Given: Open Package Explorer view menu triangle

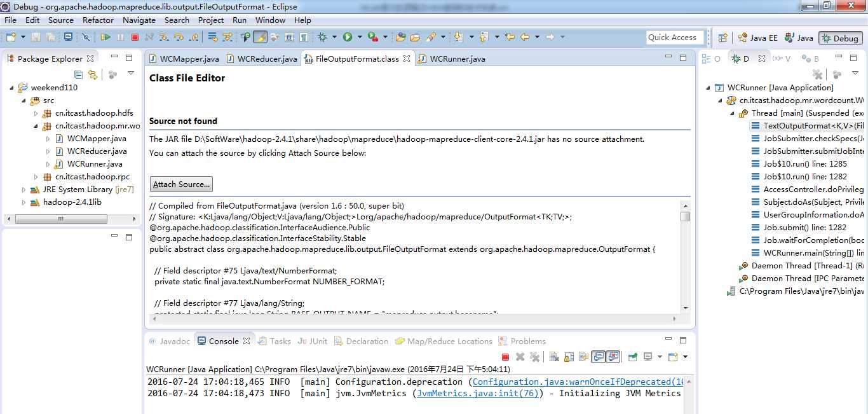Looking at the screenshot, I should [131, 74].
